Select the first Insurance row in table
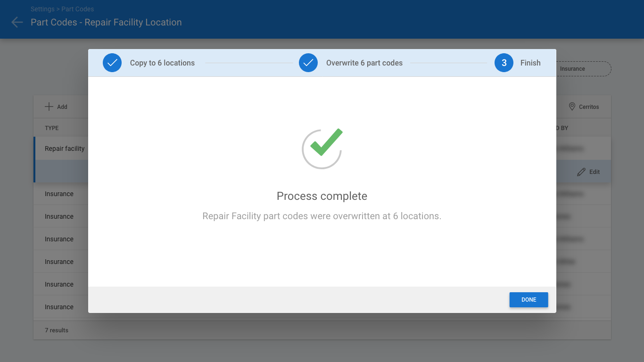The height and width of the screenshot is (362, 644). click(59, 194)
